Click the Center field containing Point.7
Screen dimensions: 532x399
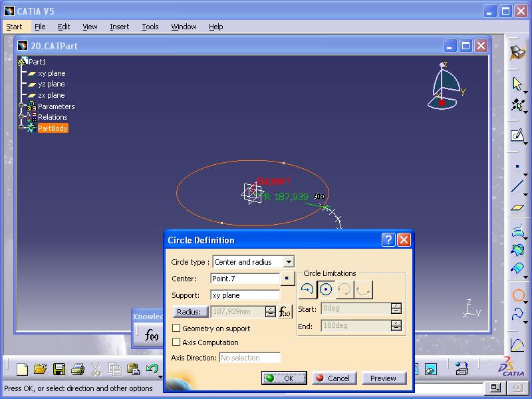coord(244,279)
